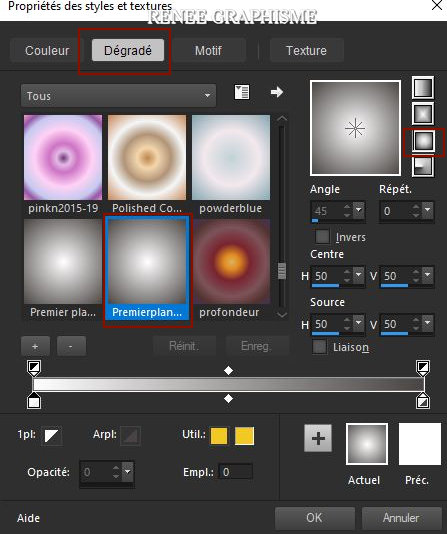Screen dimensions: 447x534
Task: Open the Tous category dropdown
Action: coord(118,96)
